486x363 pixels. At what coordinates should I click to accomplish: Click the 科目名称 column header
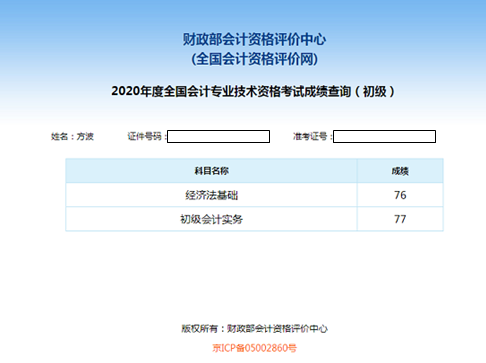coord(211,171)
